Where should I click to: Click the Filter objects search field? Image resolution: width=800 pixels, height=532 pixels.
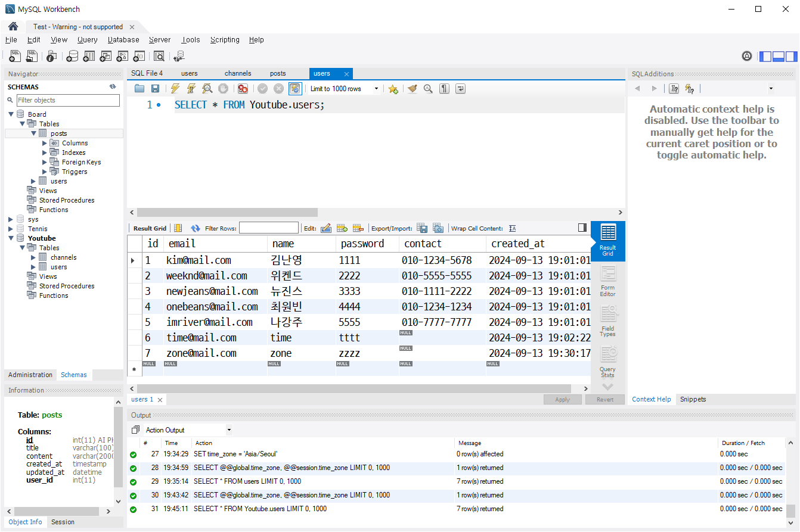[68, 100]
